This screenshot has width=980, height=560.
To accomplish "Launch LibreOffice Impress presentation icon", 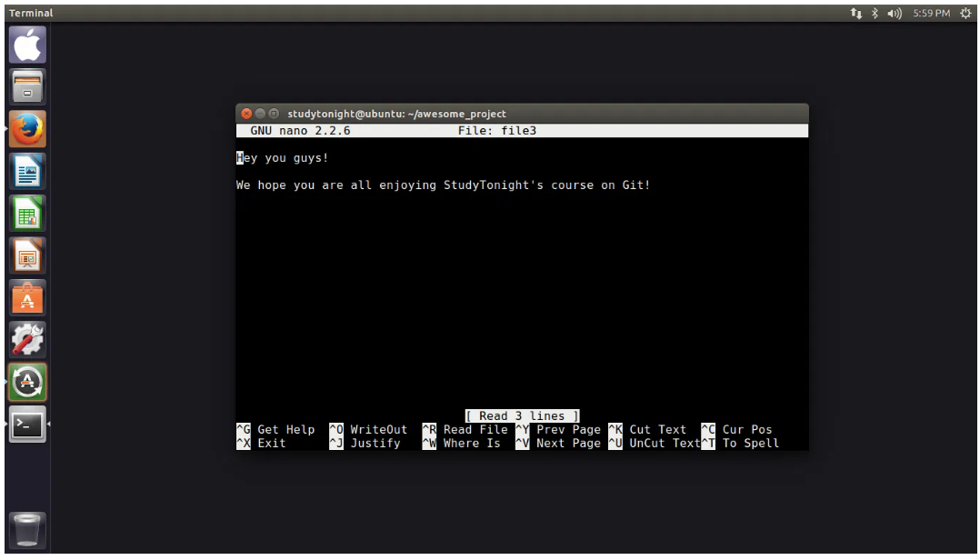I will tap(27, 257).
